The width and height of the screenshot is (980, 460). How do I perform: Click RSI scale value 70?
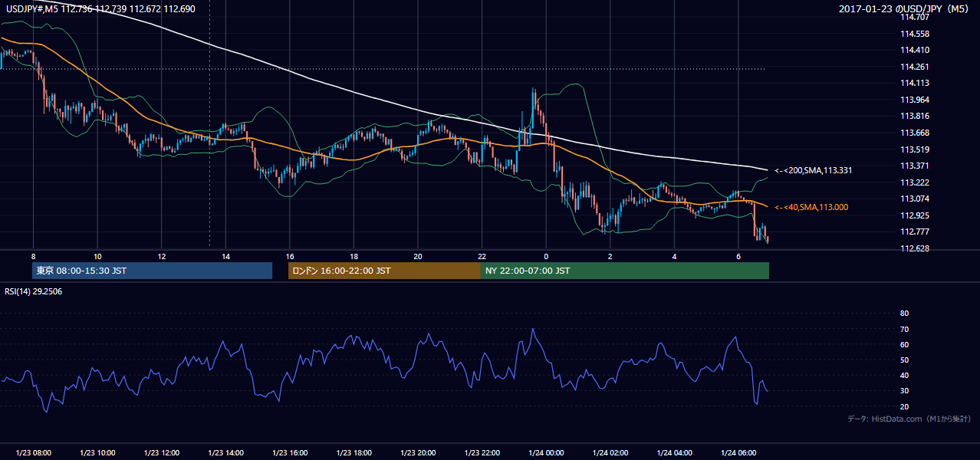tap(904, 329)
